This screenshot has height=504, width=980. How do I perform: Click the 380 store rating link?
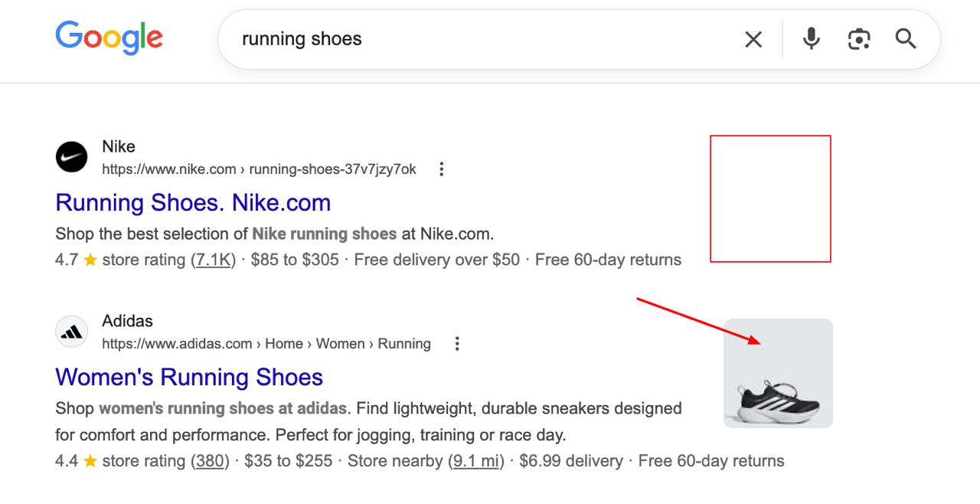point(209,460)
